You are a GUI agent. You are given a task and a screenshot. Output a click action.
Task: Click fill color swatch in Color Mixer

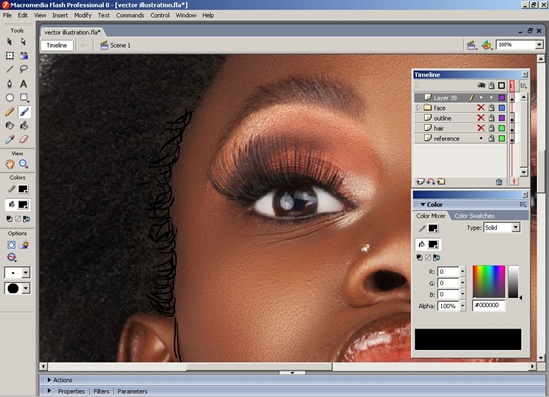click(x=433, y=244)
